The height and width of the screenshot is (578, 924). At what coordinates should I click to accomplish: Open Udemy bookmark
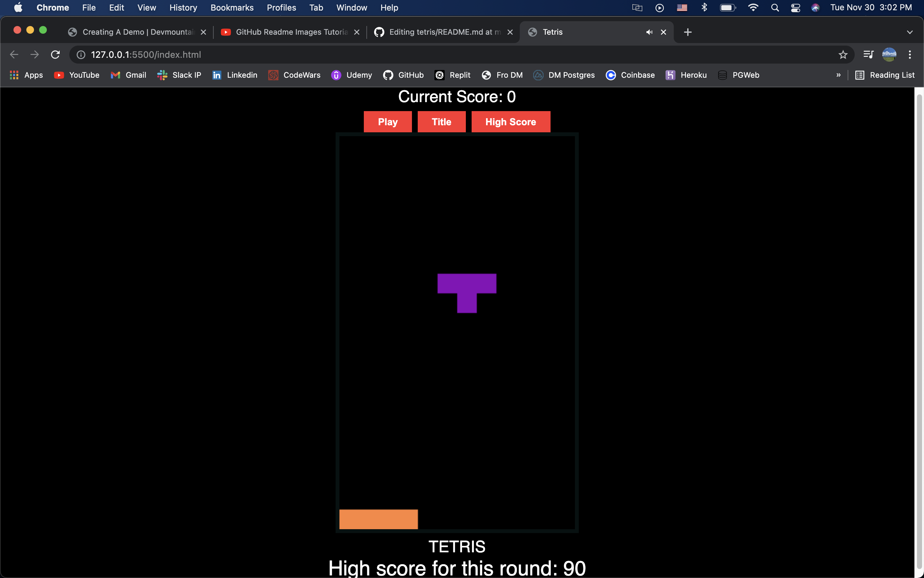pyautogui.click(x=352, y=75)
